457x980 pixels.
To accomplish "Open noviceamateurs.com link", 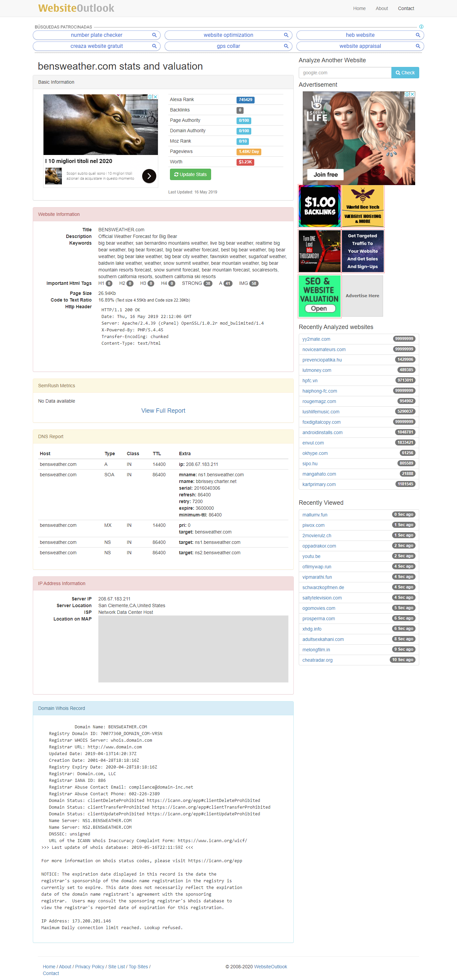I will pyautogui.click(x=324, y=349).
